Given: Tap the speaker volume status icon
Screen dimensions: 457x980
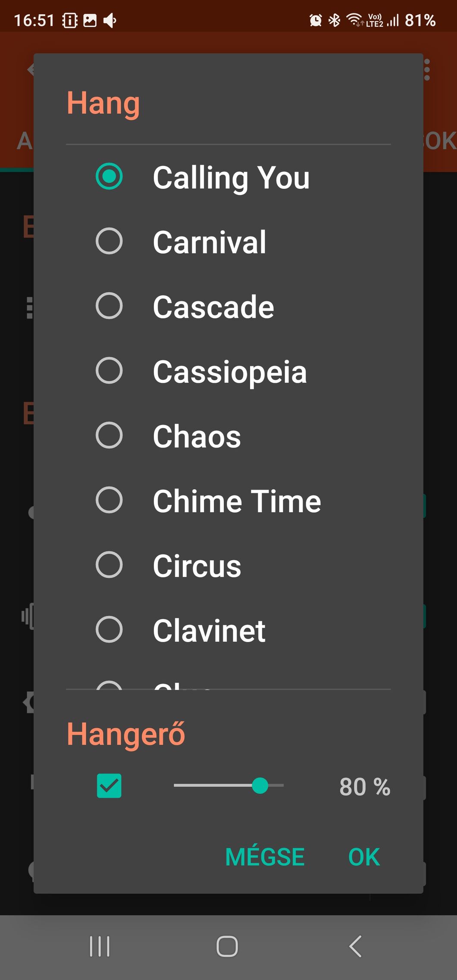Looking at the screenshot, I should click(x=110, y=20).
